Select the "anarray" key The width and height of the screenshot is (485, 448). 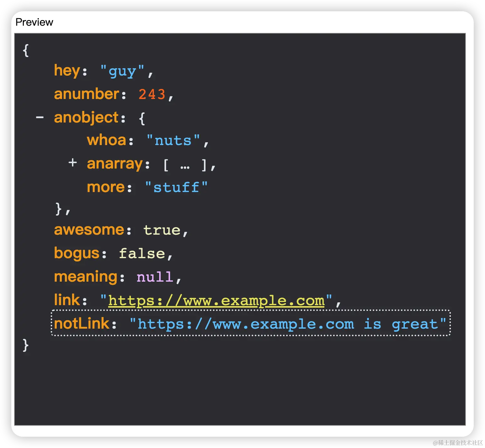(115, 164)
